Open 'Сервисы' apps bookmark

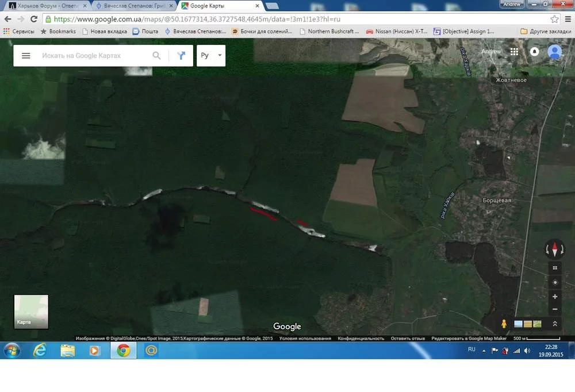pos(19,32)
